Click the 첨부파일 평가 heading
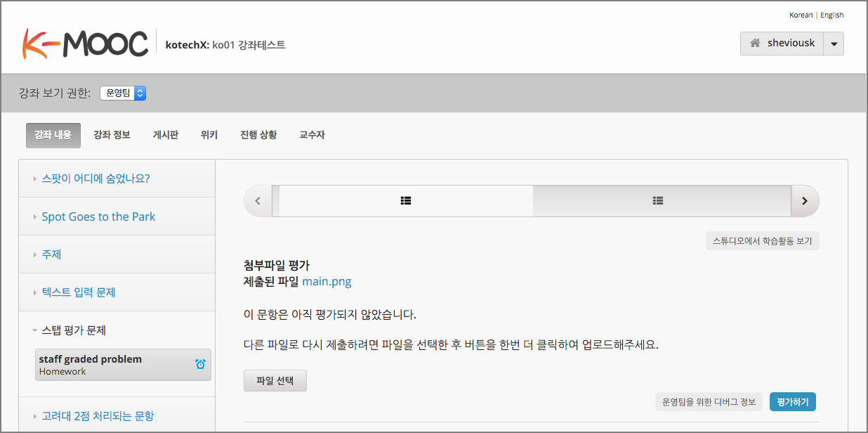 (277, 265)
